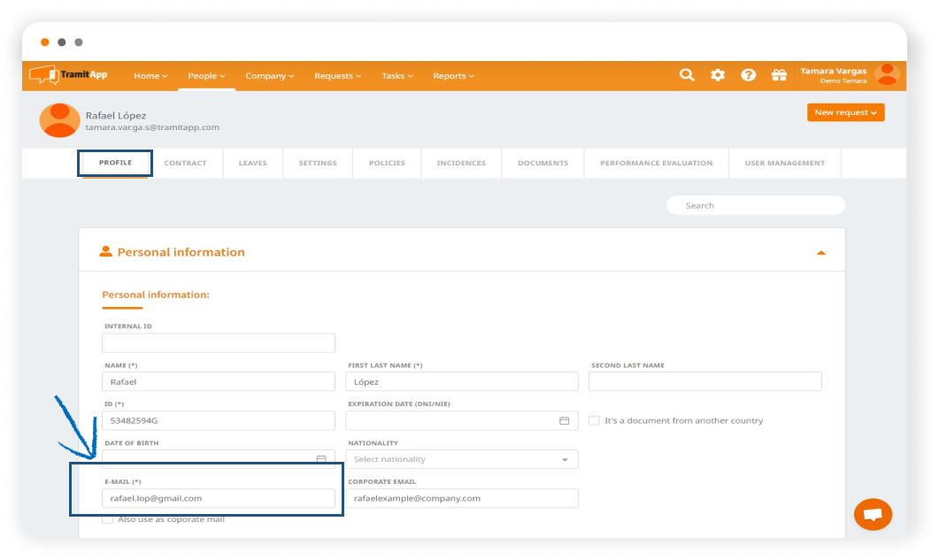Image resolution: width=939 pixels, height=560 pixels.
Task: Open the Select nationality dropdown
Action: pos(462,459)
